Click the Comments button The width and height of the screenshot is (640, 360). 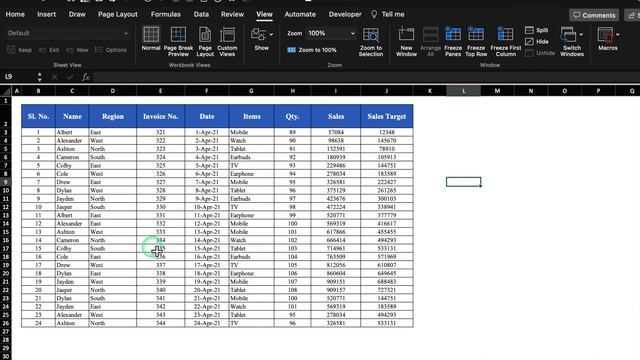pos(594,15)
